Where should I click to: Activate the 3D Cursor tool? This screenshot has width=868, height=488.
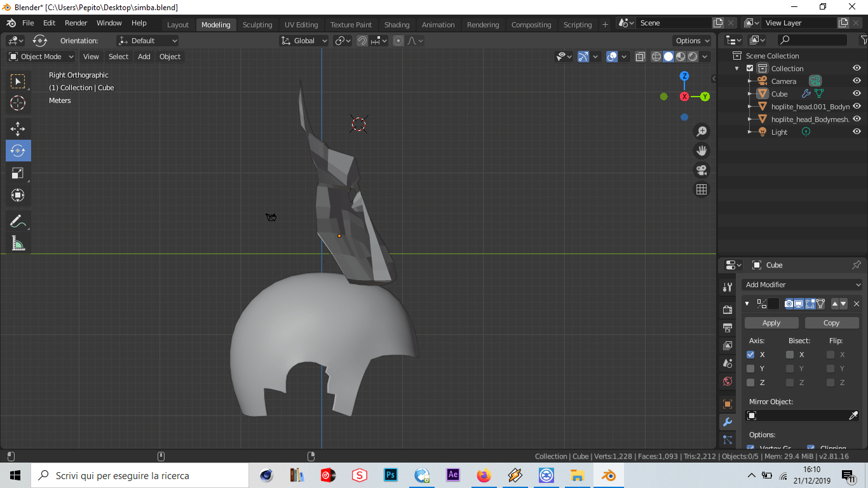click(18, 103)
